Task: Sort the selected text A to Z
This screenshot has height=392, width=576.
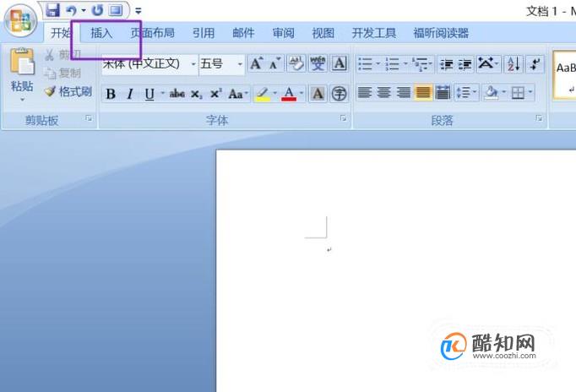Action: (514, 64)
